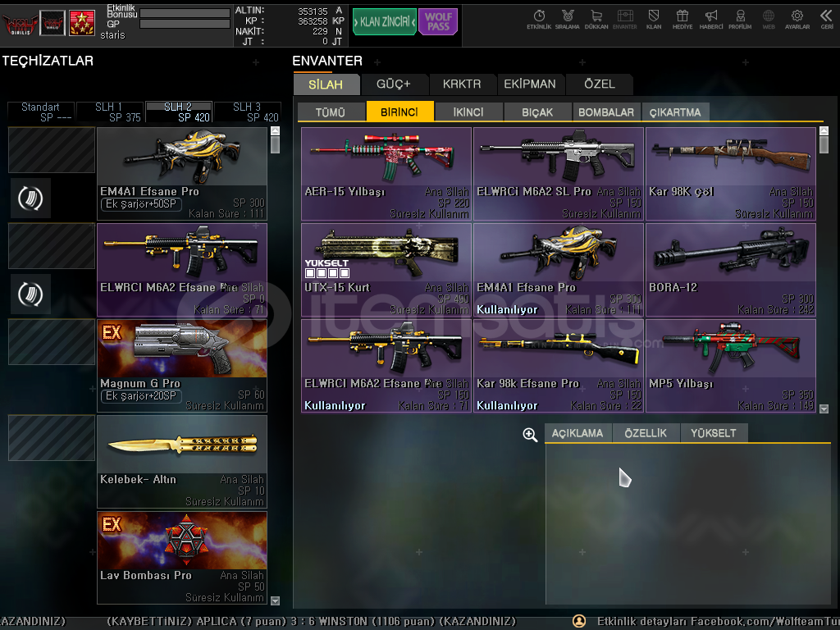This screenshot has height=630, width=840.
Task: Click reload icon next to EM4A1 Efsane Pro slot
Action: click(x=30, y=199)
